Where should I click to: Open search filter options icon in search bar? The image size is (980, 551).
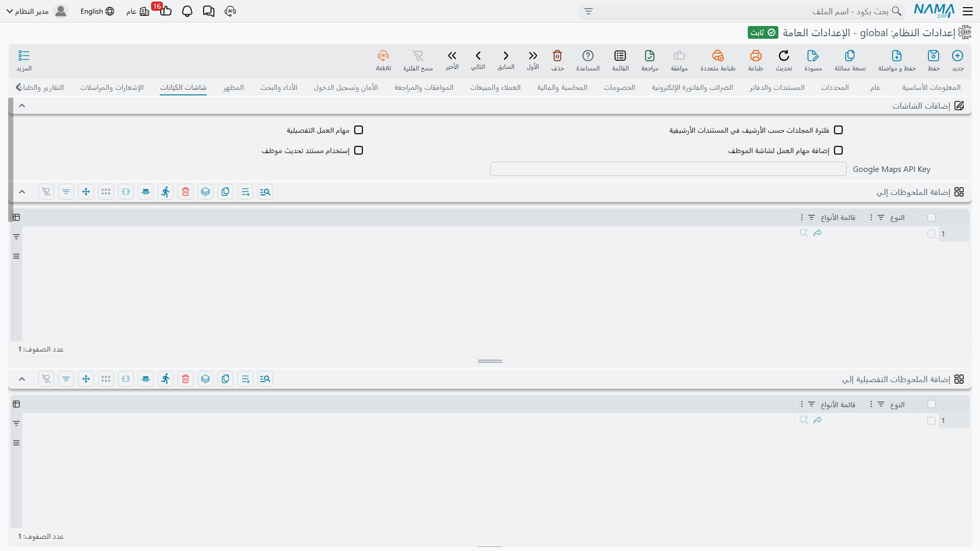pos(589,11)
